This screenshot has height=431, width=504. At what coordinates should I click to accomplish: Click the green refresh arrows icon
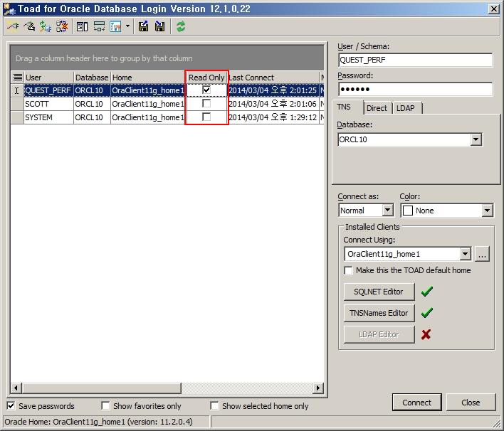click(181, 26)
